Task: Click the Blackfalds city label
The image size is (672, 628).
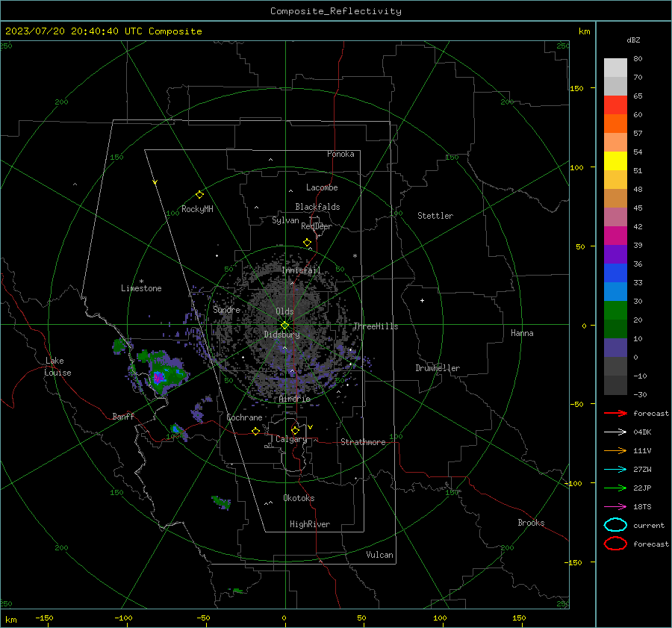Action: click(x=317, y=207)
